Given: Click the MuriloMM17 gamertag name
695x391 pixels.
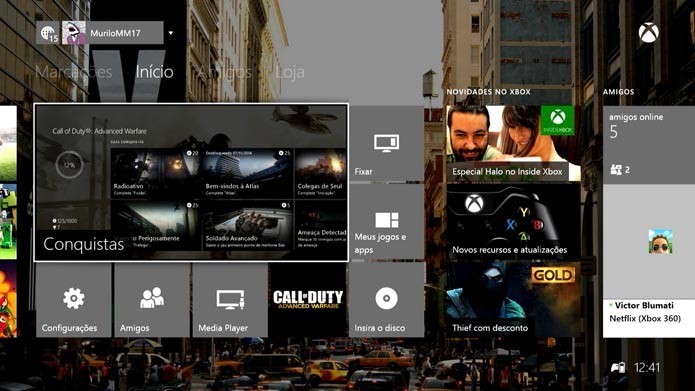Looking at the screenshot, I should [x=115, y=33].
